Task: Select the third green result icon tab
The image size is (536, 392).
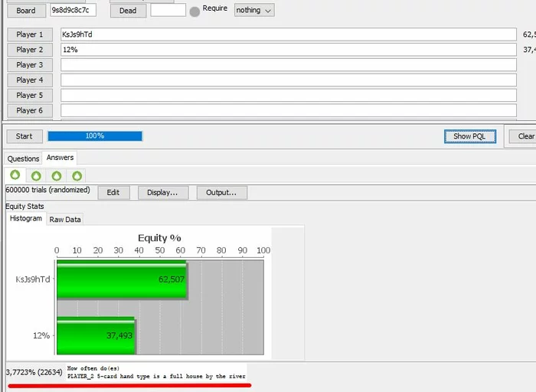Action: point(57,175)
